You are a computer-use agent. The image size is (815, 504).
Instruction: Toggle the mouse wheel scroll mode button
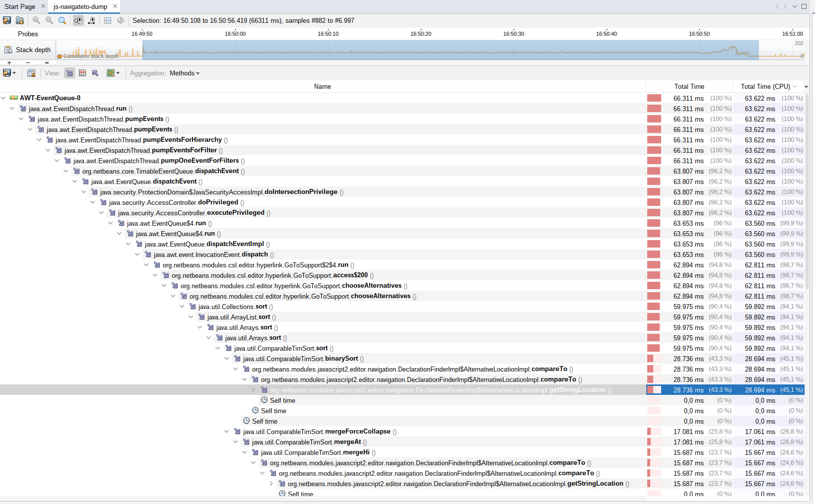92,20
